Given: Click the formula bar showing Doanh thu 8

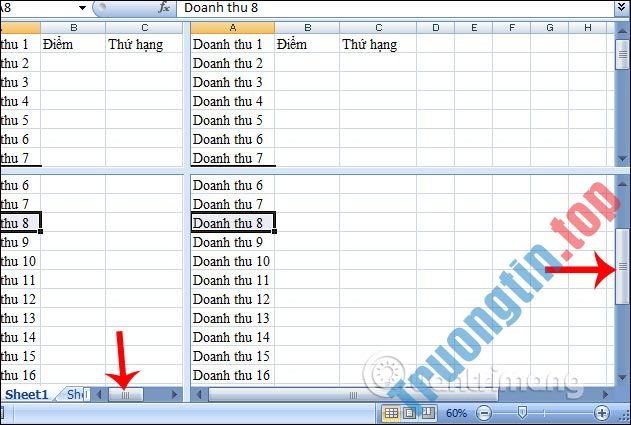Looking at the screenshot, I should (396, 8).
